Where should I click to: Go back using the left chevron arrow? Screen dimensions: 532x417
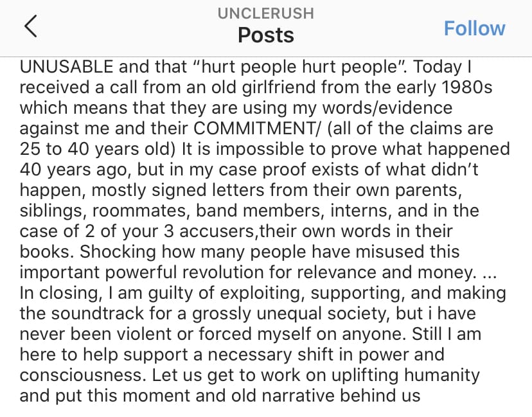(x=31, y=26)
